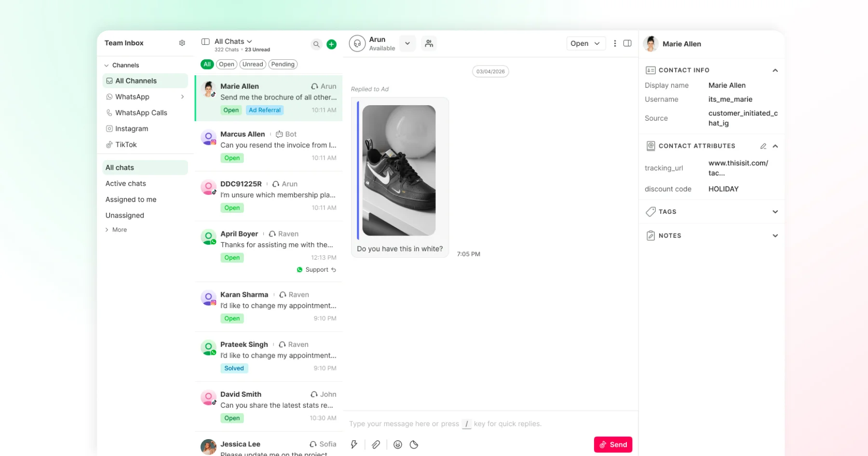Click the Contact Attributes section icon
868x456 pixels.
[651, 146]
